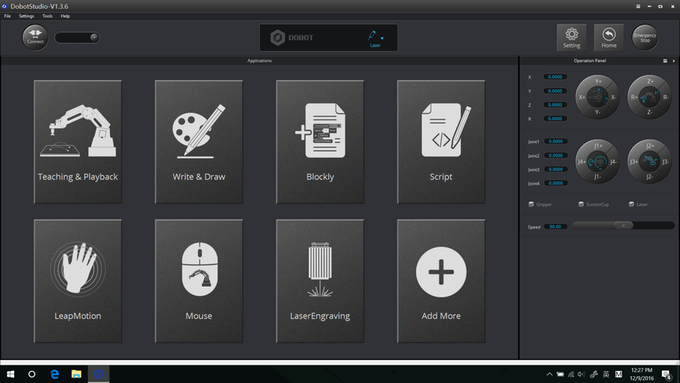
Task: Toggle the Laser checkbox in Operation Panel
Action: [x=631, y=204]
